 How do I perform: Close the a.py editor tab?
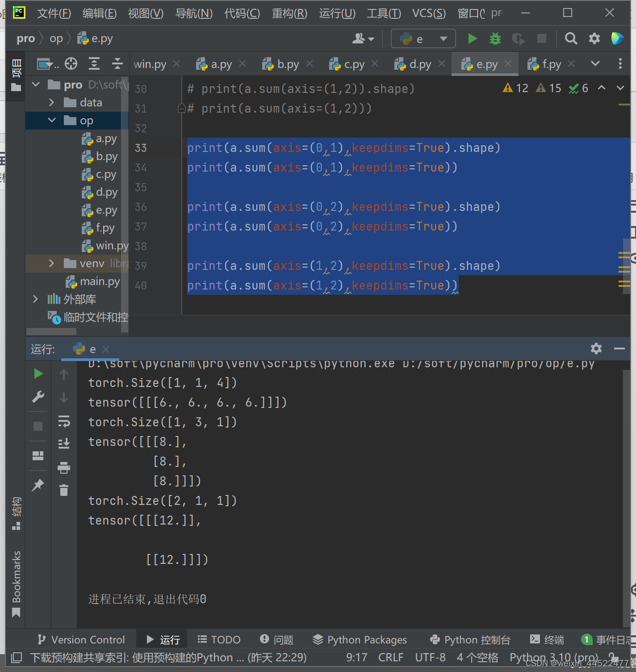243,64
